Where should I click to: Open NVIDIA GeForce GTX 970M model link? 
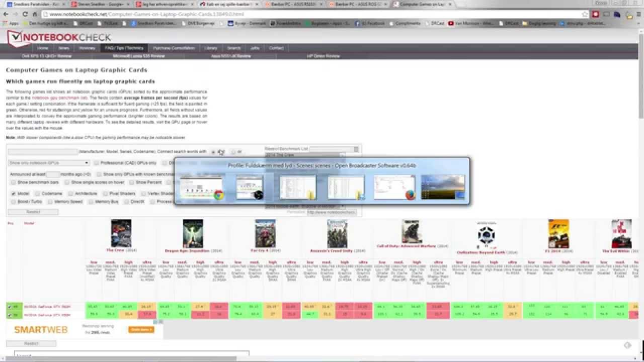click(x=47, y=315)
